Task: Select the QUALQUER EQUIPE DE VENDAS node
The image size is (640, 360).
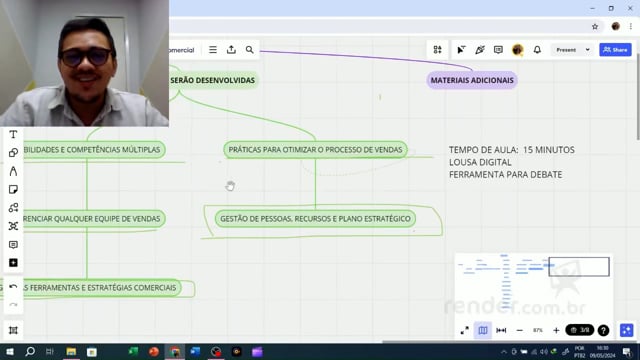Action: point(94,219)
